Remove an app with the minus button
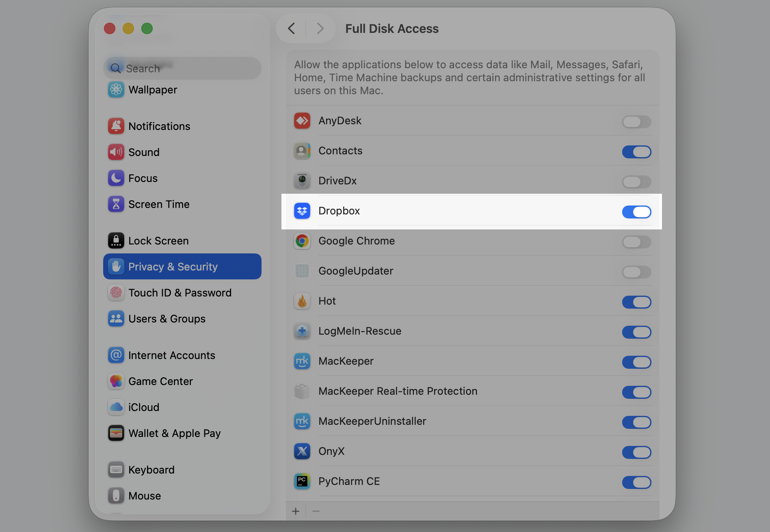The height and width of the screenshot is (532, 770). (316, 511)
